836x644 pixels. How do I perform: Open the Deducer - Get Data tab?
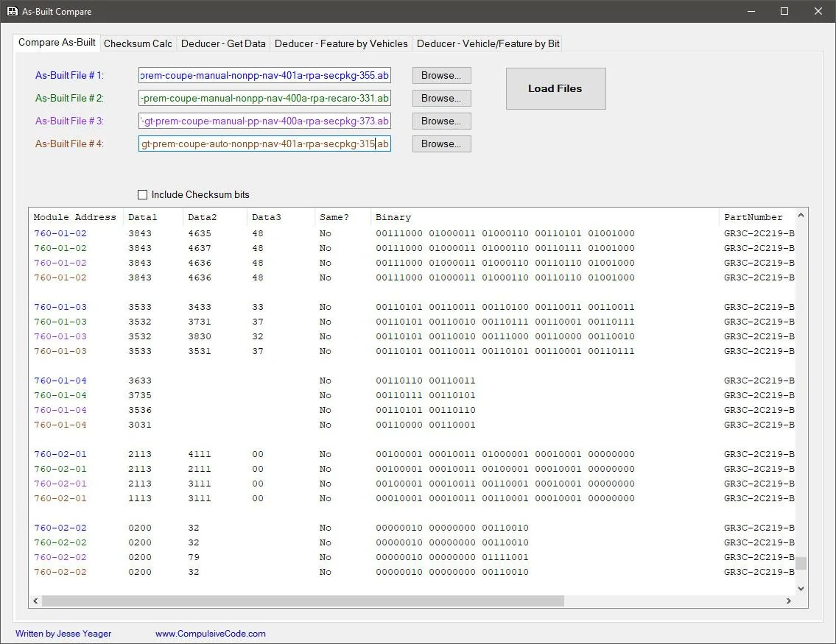click(x=223, y=43)
